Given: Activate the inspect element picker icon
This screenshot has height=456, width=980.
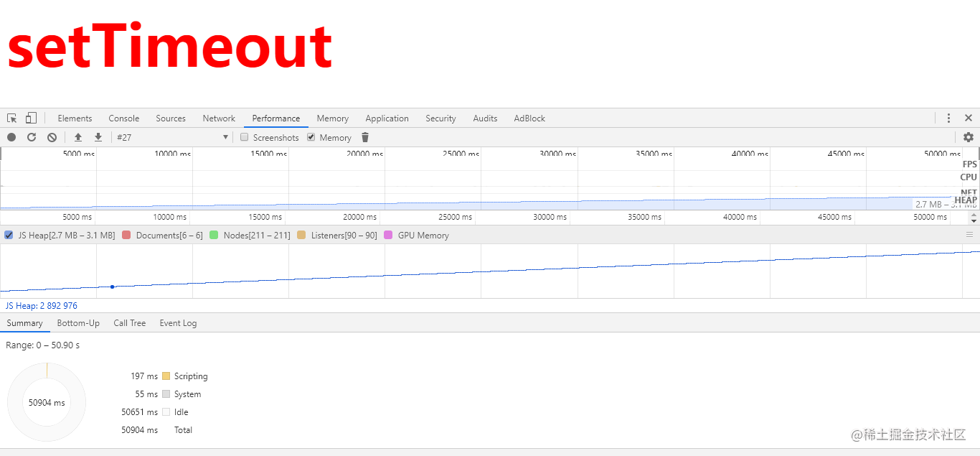Looking at the screenshot, I should pos(12,118).
